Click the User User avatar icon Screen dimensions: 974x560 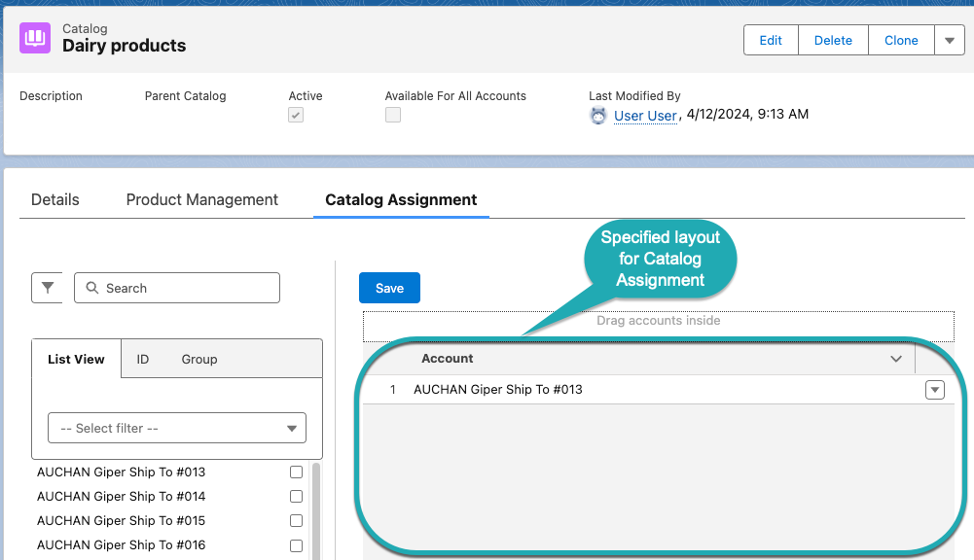tap(598, 116)
